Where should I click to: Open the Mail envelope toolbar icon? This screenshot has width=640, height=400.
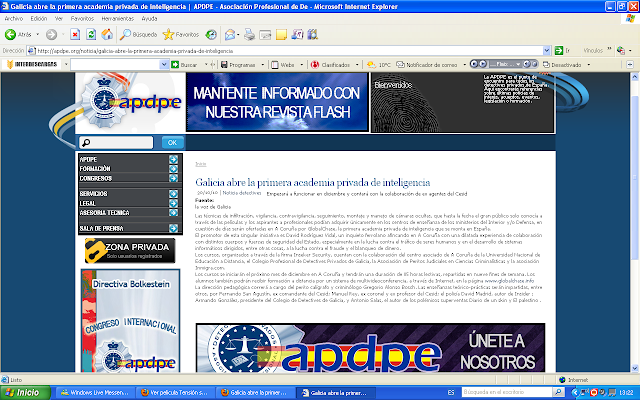tap(230, 35)
